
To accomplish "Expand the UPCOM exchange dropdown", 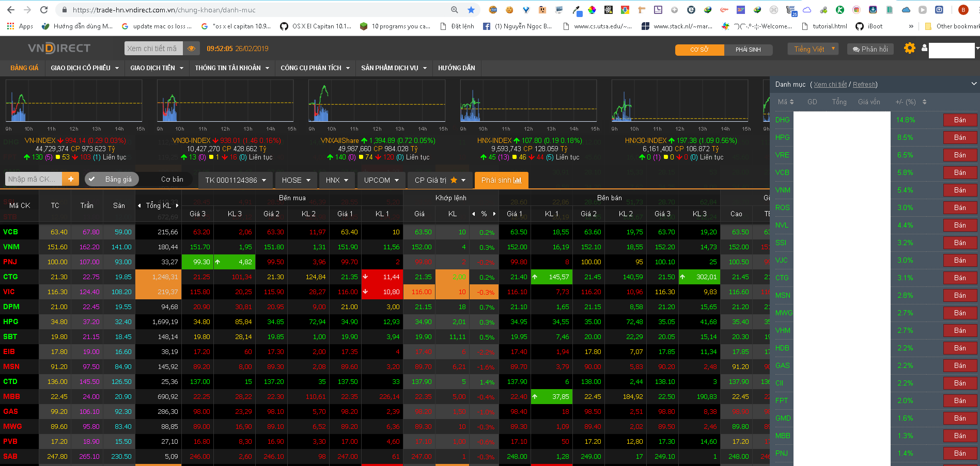I will click(x=381, y=180).
